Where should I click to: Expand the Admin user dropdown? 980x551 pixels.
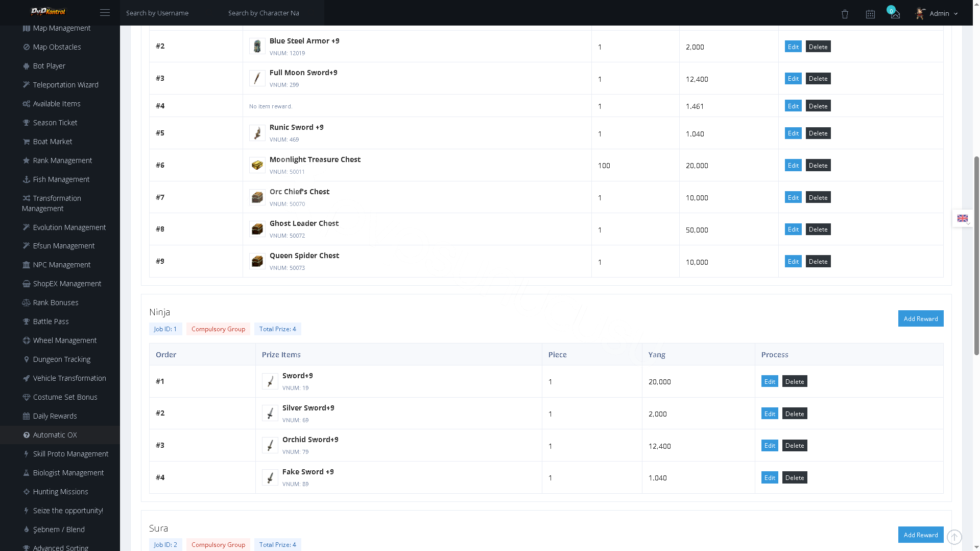tap(937, 13)
